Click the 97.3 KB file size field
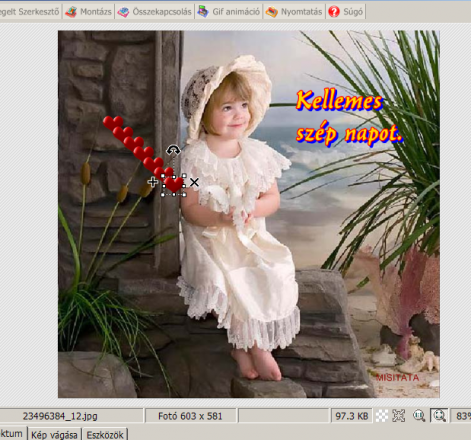Screen dimensions: 471x440 [x=352, y=416]
